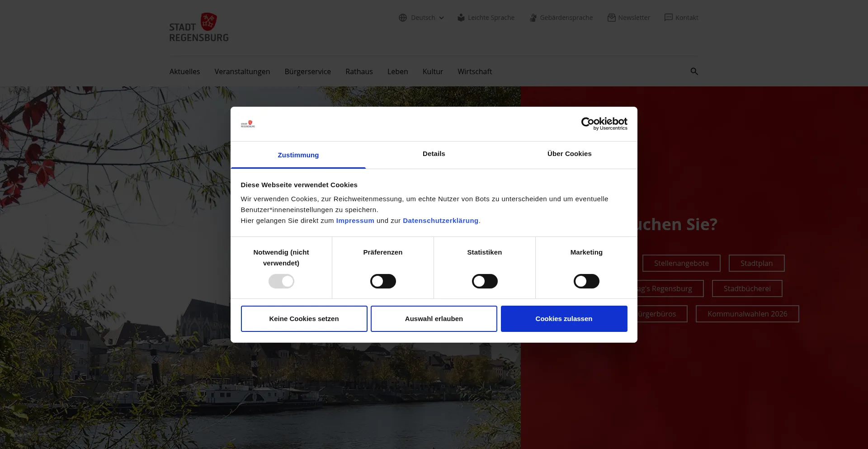The image size is (868, 449).
Task: Open the Bürgerservice navigation menu
Action: 307,71
